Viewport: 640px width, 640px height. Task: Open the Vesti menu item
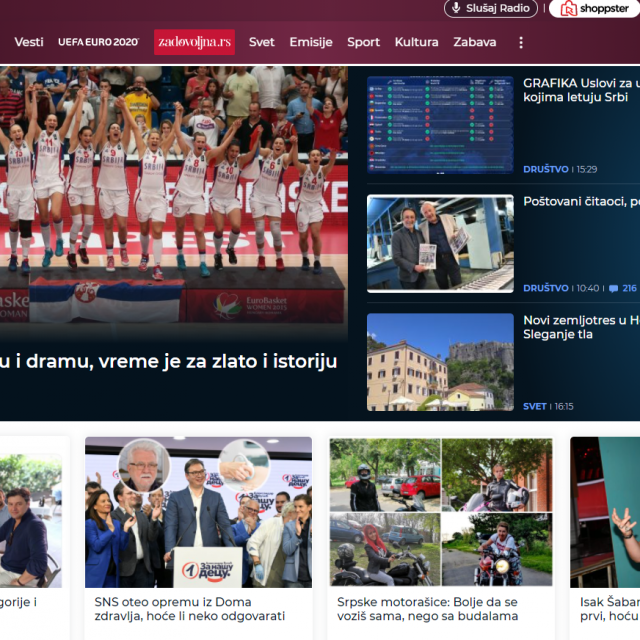click(x=29, y=42)
